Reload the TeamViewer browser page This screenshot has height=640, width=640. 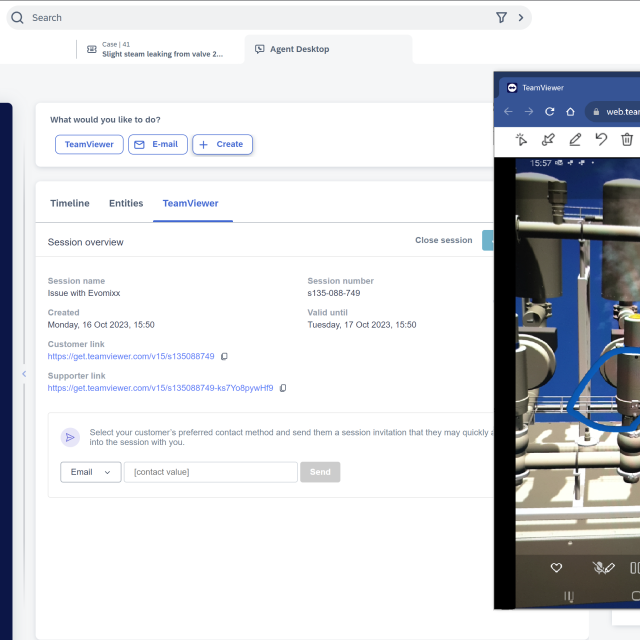(550, 111)
